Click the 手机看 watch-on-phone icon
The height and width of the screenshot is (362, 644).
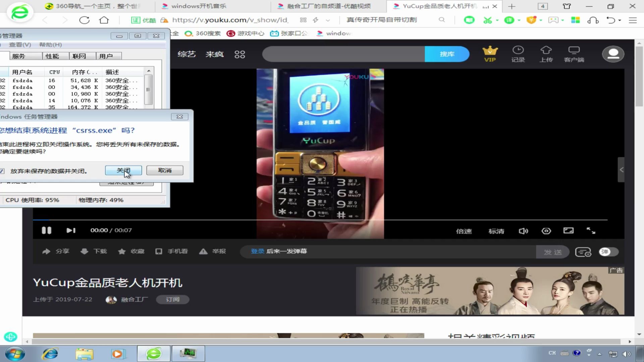pyautogui.click(x=159, y=251)
